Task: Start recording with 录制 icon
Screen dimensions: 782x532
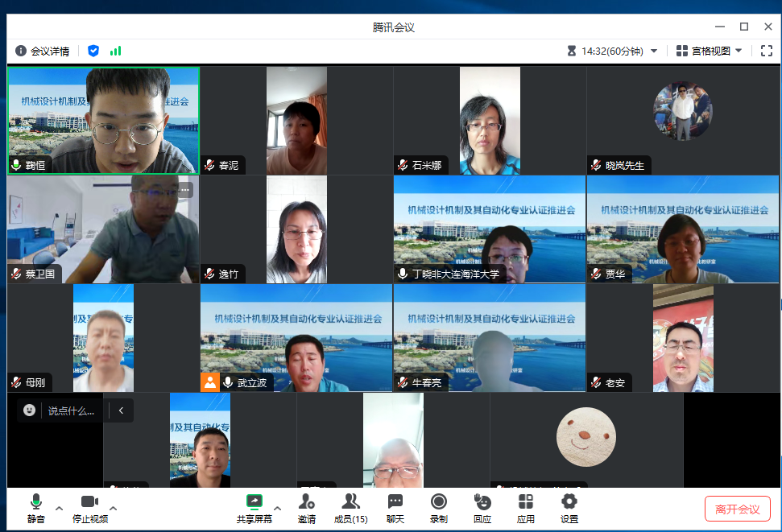Action: pyautogui.click(x=438, y=508)
